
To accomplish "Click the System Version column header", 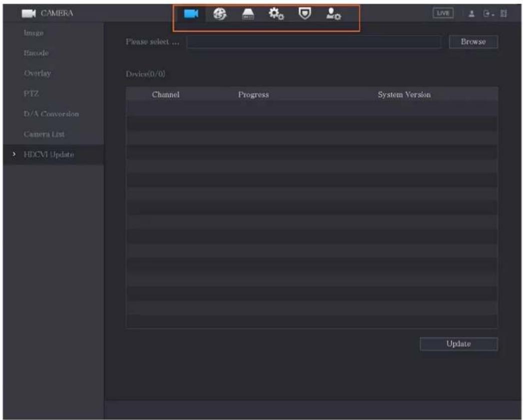I will click(404, 95).
